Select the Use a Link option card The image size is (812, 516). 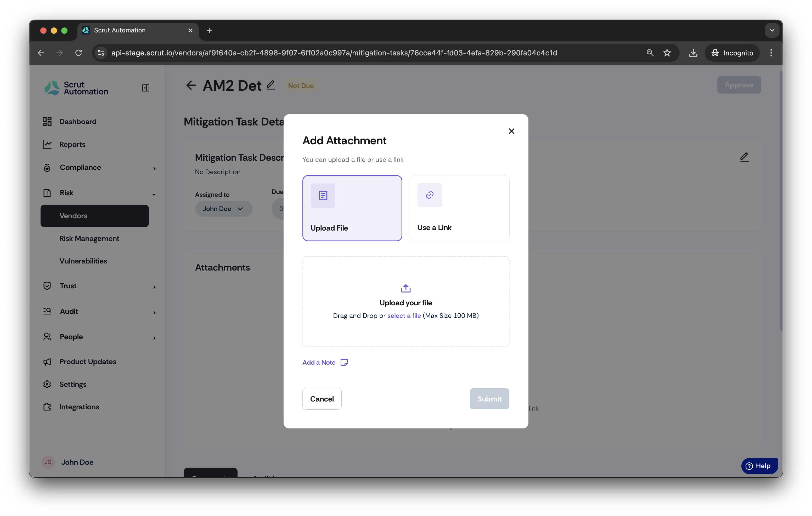click(459, 208)
